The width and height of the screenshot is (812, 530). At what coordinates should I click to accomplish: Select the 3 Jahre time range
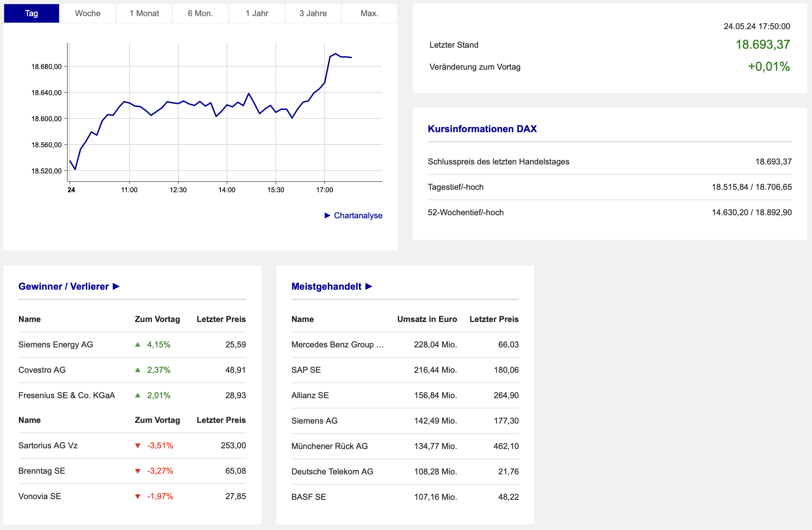pyautogui.click(x=313, y=13)
